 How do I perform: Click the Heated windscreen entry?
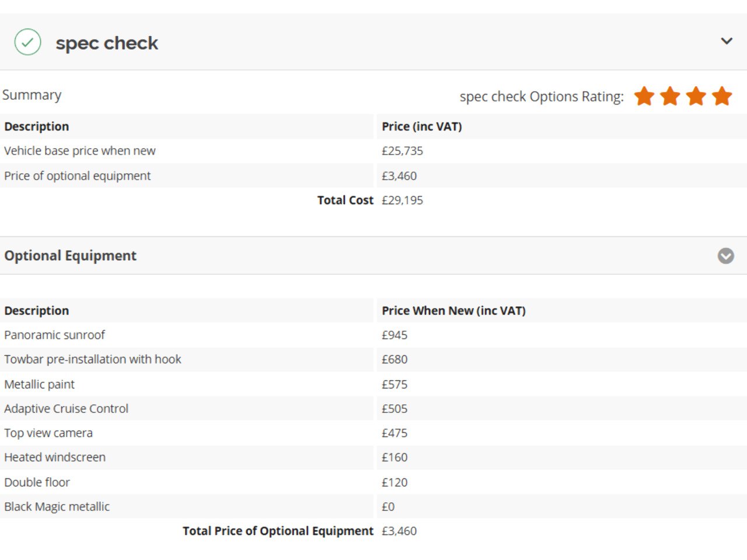tap(55, 457)
